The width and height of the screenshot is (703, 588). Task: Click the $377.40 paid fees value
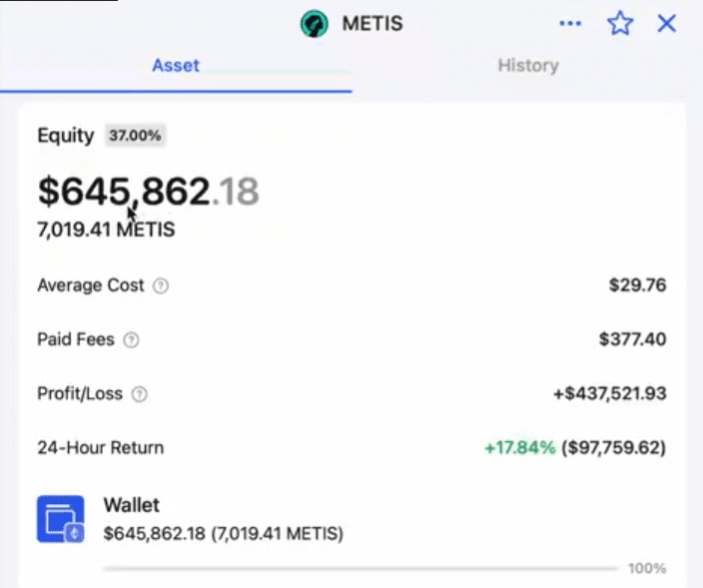tap(632, 340)
